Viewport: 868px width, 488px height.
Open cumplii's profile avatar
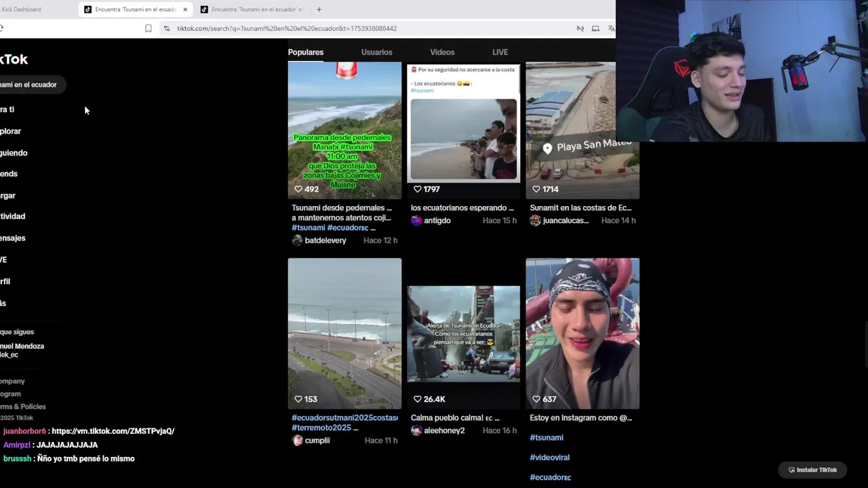[297, 441]
